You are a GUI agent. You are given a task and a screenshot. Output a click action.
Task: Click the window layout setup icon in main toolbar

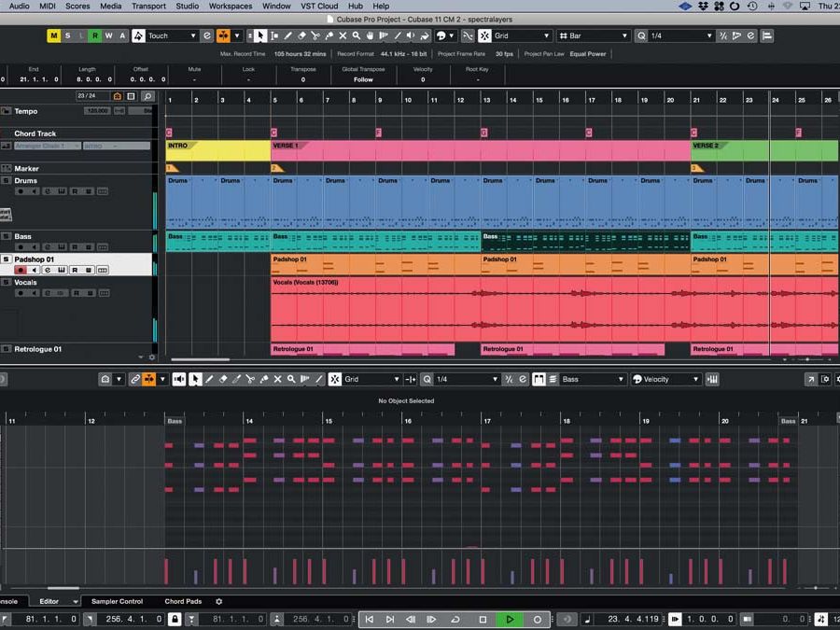click(x=767, y=35)
